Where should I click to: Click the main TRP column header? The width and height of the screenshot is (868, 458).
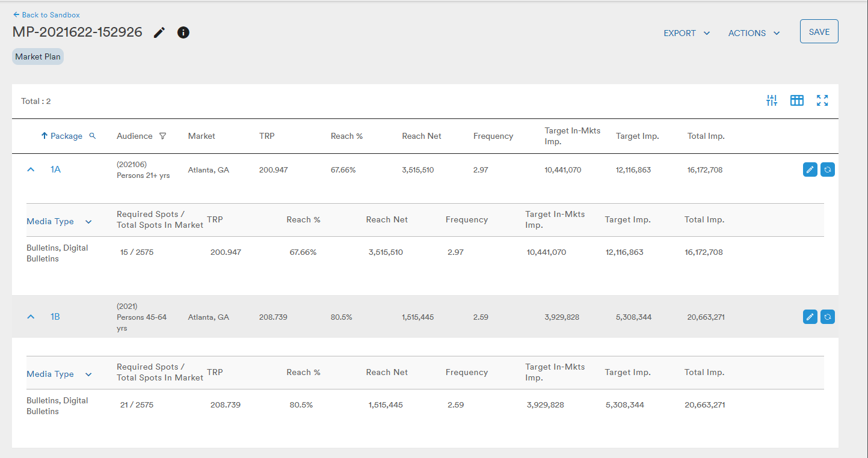[x=267, y=136]
